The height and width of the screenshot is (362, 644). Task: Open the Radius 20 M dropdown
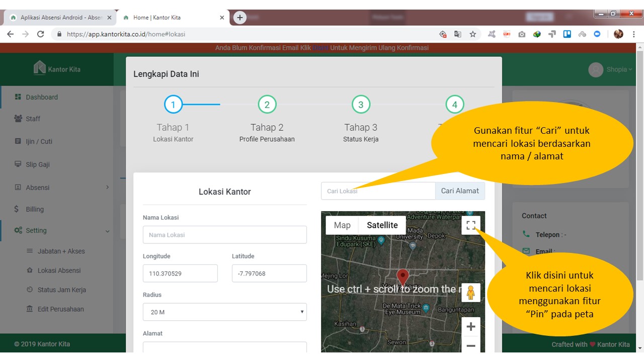point(224,312)
